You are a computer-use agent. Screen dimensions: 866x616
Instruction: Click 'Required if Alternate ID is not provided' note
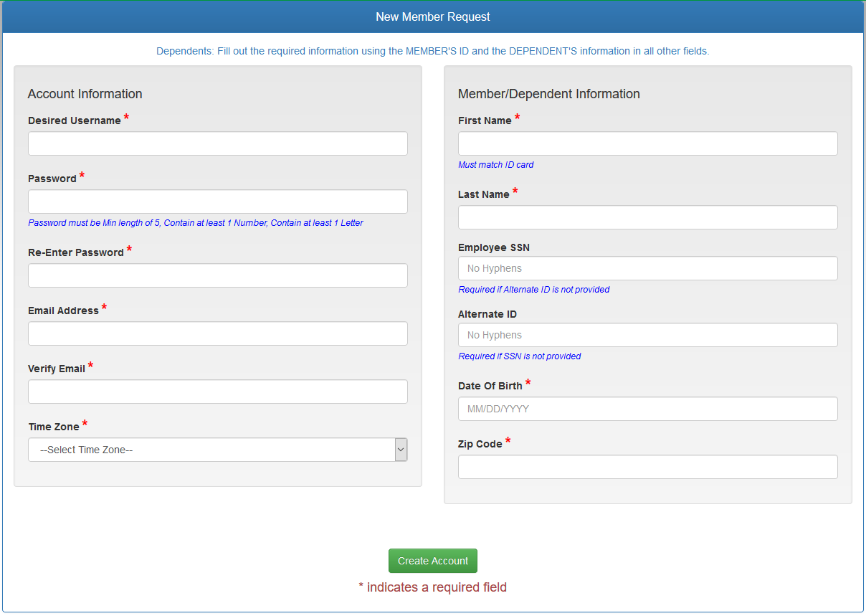tap(534, 290)
